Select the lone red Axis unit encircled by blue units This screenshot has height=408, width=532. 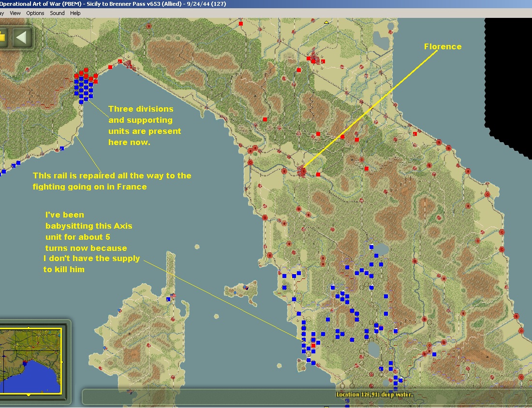313,345
